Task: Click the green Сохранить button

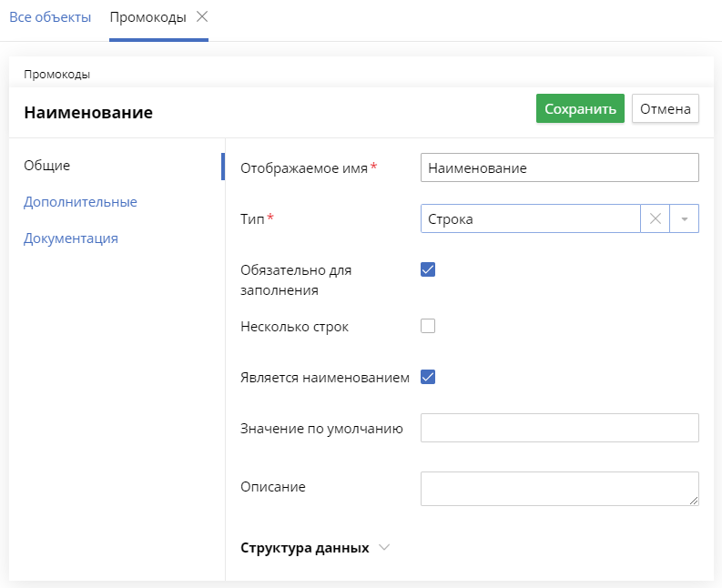Action: (580, 108)
